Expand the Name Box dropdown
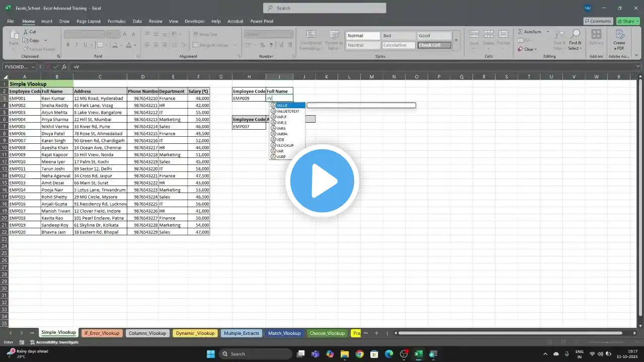 coord(33,67)
